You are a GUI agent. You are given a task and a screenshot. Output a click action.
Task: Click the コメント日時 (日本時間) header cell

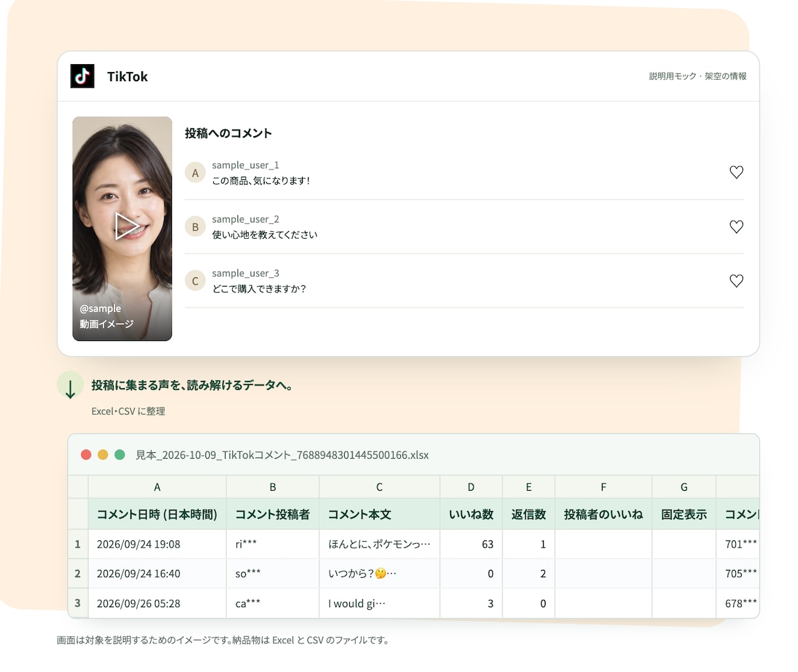(x=157, y=514)
